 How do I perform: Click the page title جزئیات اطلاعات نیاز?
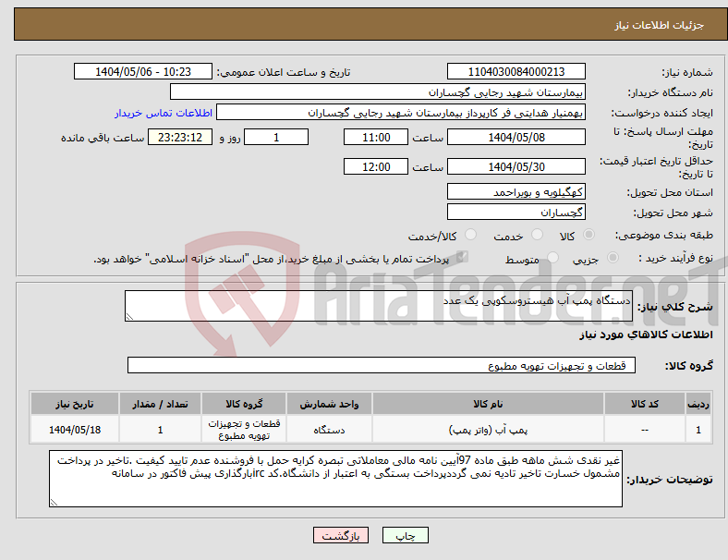(659, 25)
